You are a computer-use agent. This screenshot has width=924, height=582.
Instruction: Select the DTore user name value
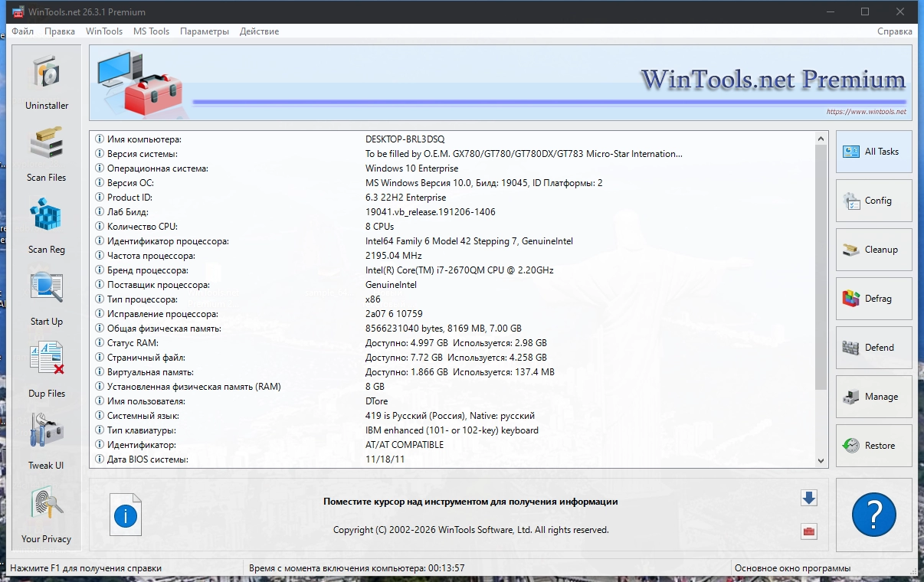pos(377,401)
